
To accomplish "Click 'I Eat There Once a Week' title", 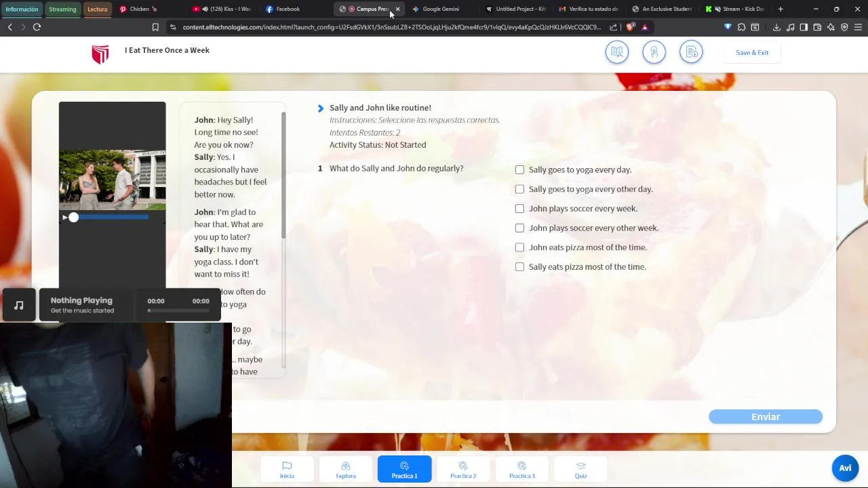I will pos(167,50).
